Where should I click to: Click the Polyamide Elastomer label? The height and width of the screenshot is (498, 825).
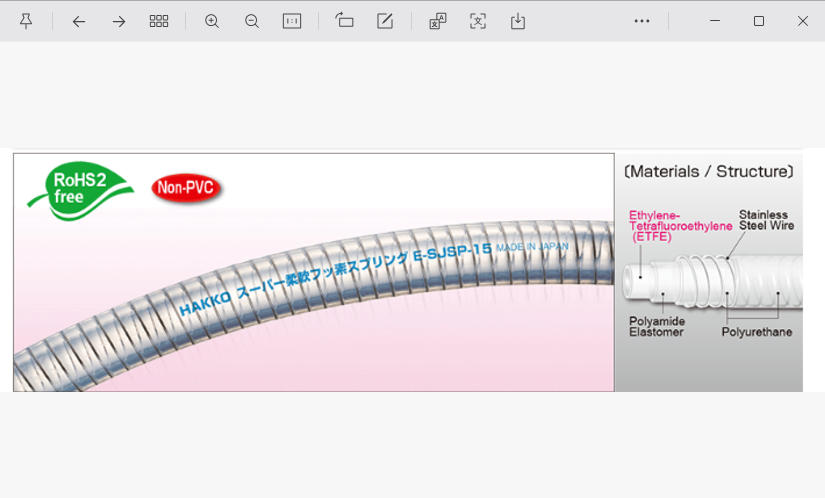pyautogui.click(x=657, y=327)
